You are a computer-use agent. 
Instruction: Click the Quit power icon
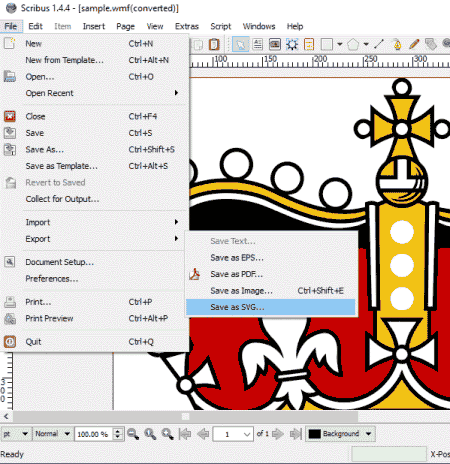(10, 342)
